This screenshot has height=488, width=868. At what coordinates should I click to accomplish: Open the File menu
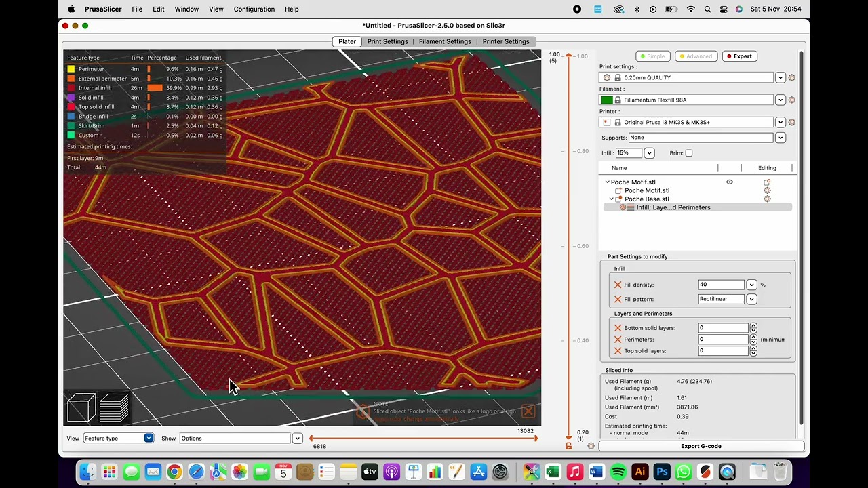click(x=137, y=9)
